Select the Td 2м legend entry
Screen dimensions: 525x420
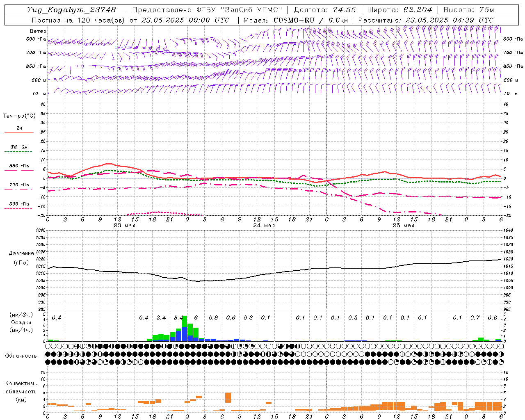click(x=19, y=147)
